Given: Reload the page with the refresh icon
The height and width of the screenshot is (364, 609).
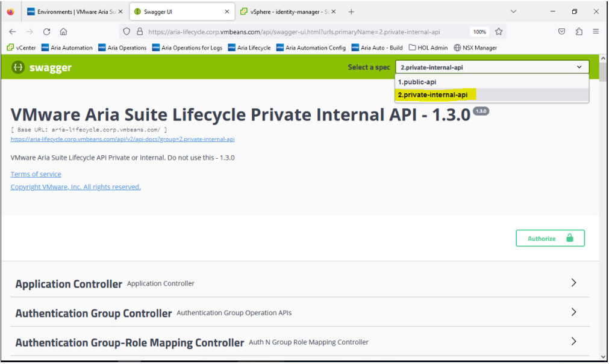Looking at the screenshot, I should pos(46,32).
